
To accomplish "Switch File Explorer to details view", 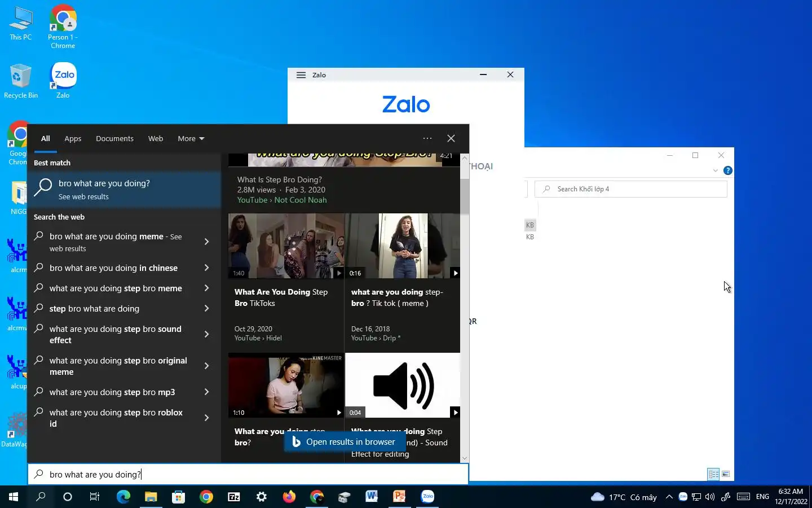I will [713, 474].
